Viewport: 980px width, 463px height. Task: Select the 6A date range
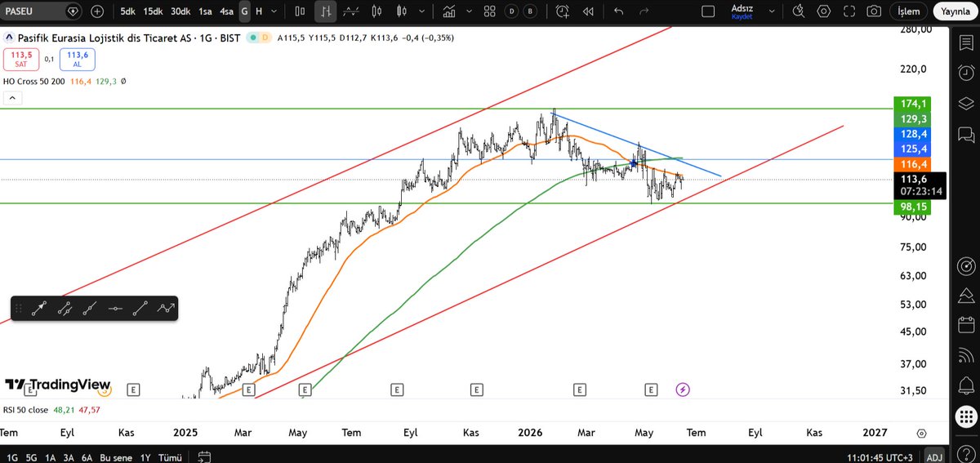coord(87,456)
